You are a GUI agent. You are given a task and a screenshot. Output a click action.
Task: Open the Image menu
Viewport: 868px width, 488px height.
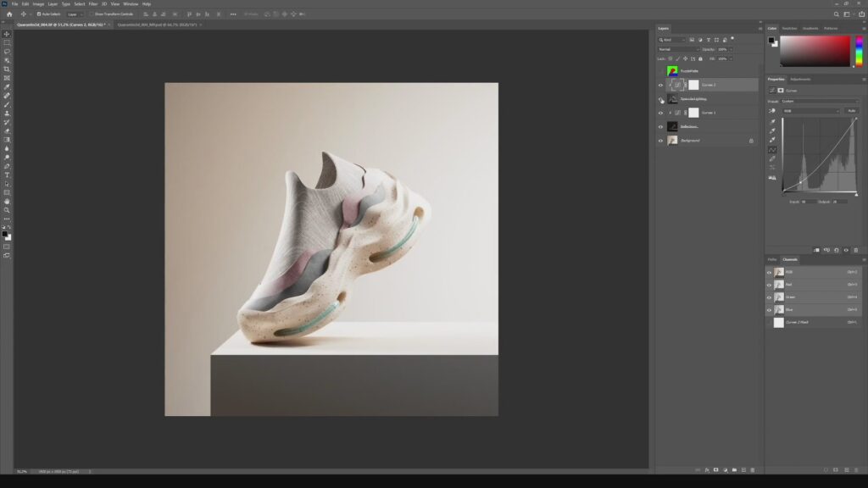(38, 4)
